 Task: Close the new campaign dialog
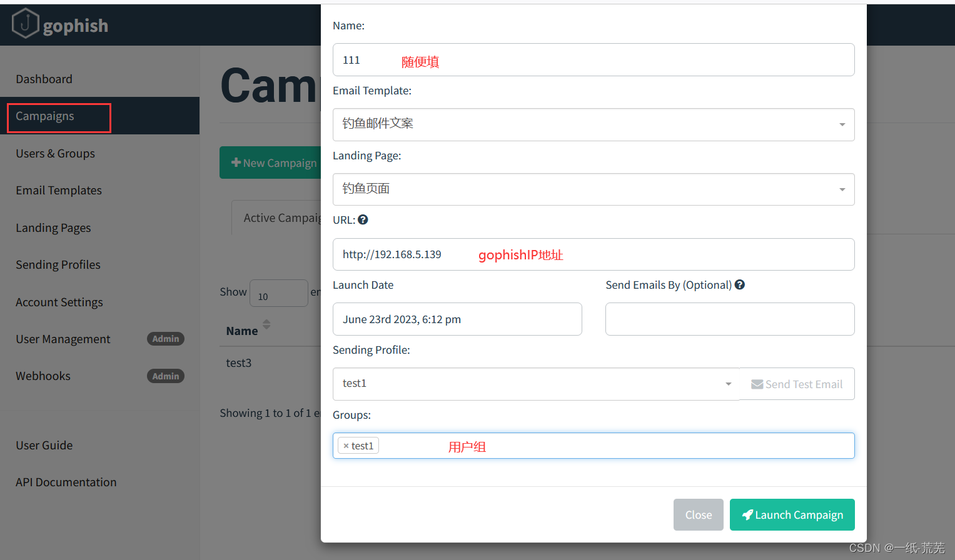(698, 514)
